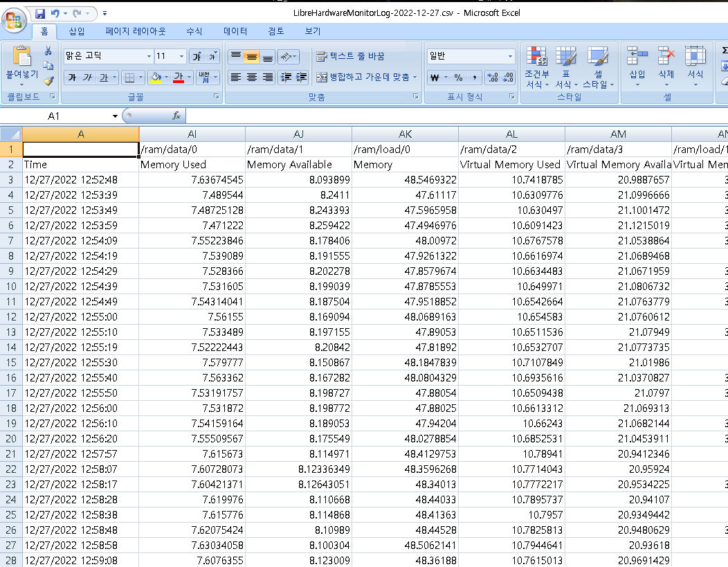Switch to the 데이터 tab
This screenshot has width=728, height=567.
235,31
